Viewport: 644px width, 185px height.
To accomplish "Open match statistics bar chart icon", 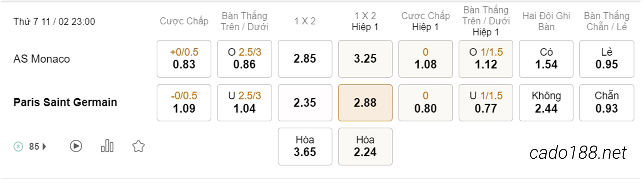I will (107, 146).
